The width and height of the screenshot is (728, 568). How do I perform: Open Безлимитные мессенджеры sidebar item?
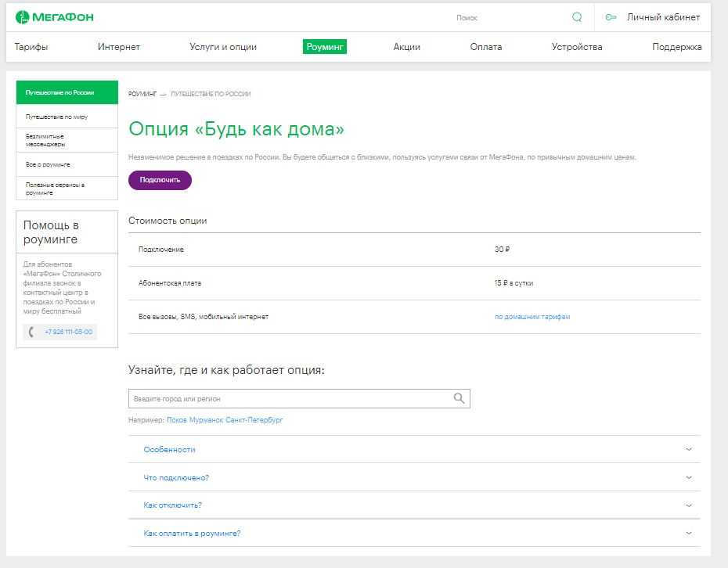tap(45, 140)
